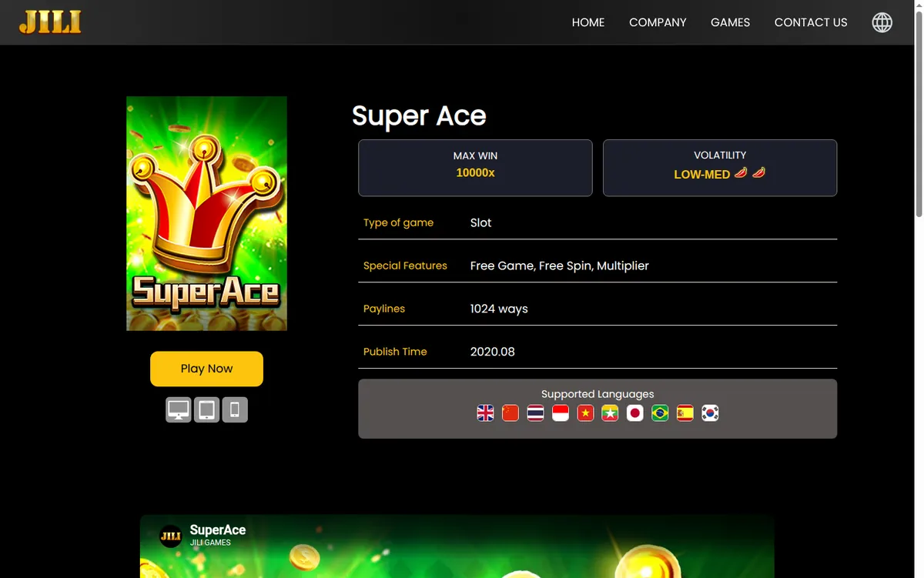Click the JILI logo
Image resolution: width=924 pixels, height=578 pixels.
pos(50,22)
